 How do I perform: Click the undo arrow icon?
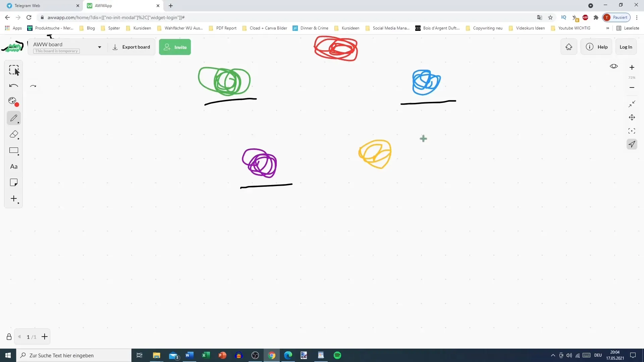14,86
